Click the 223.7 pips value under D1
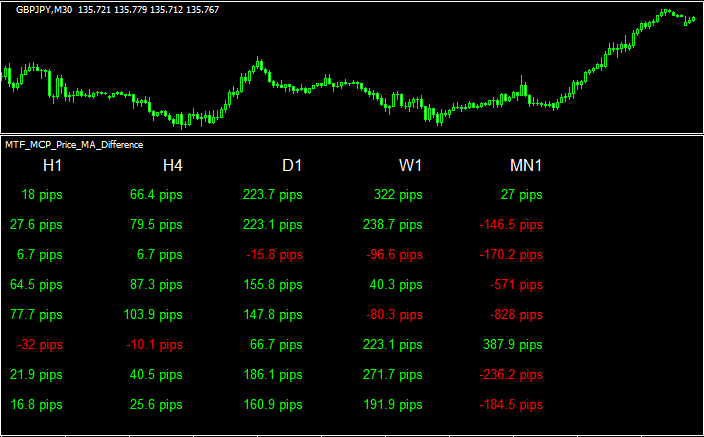This screenshot has width=704, height=437. pyautogui.click(x=272, y=195)
